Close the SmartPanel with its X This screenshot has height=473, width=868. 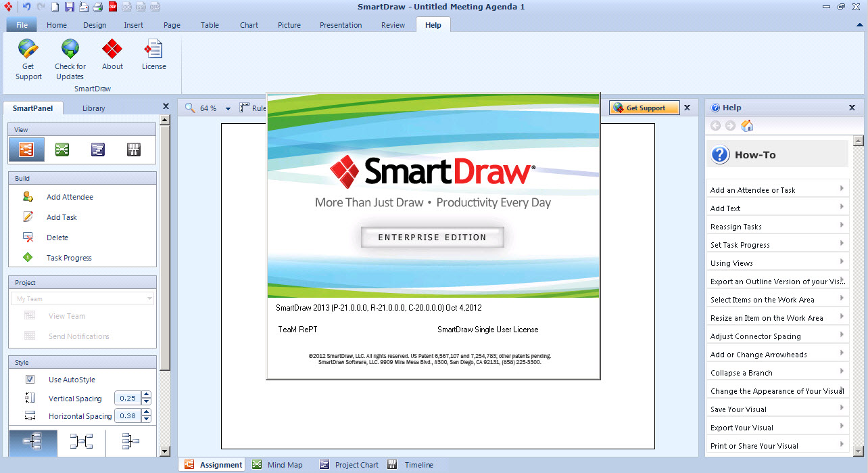(166, 107)
